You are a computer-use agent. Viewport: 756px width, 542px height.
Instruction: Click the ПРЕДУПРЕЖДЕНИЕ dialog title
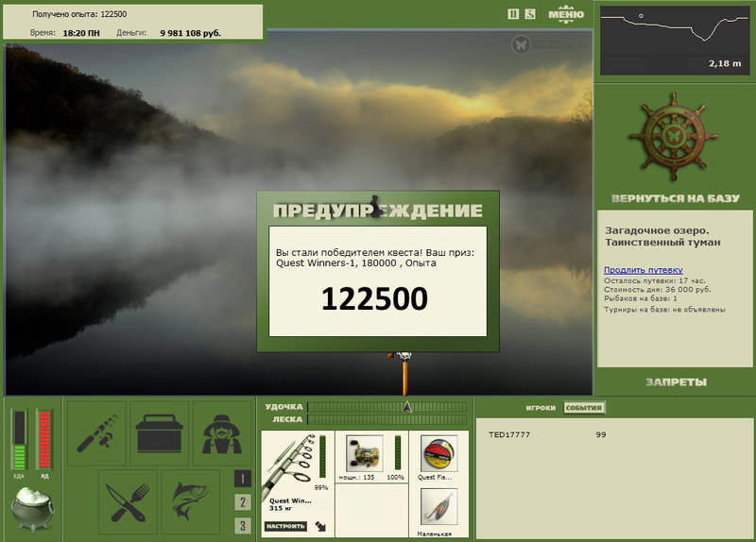click(x=378, y=211)
